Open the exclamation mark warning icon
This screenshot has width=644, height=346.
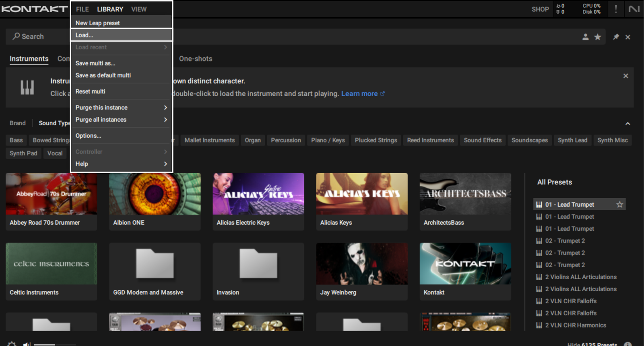(616, 9)
